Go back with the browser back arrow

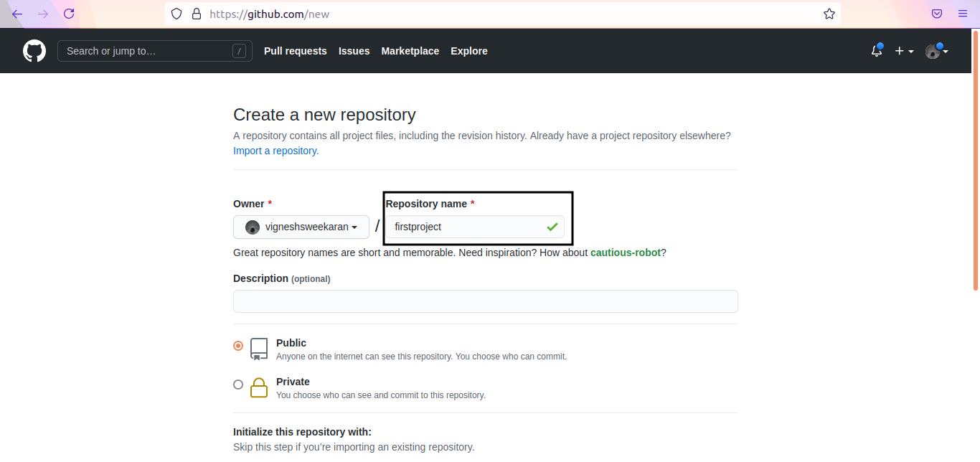17,14
